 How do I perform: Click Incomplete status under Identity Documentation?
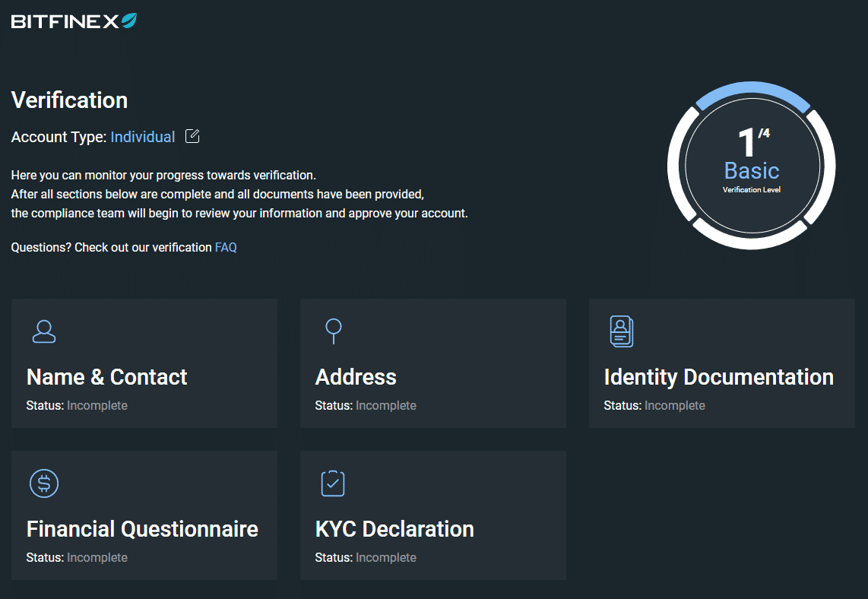coord(675,406)
